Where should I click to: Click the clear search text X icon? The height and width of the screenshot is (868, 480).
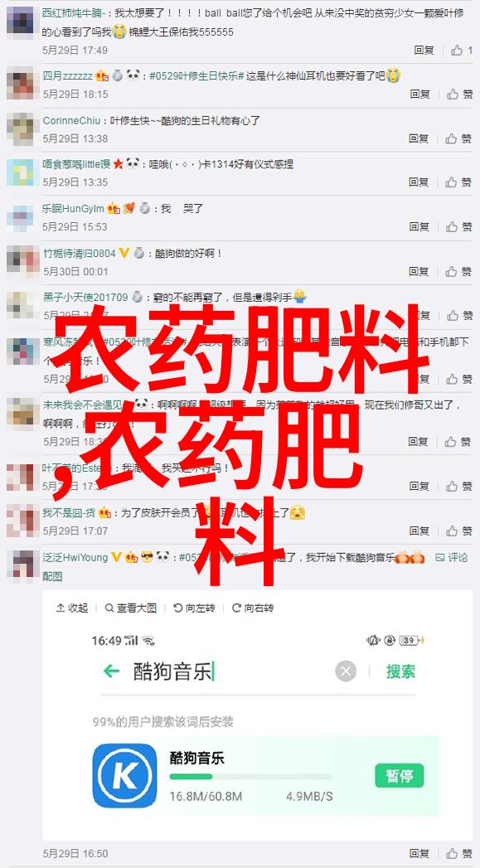(346, 672)
